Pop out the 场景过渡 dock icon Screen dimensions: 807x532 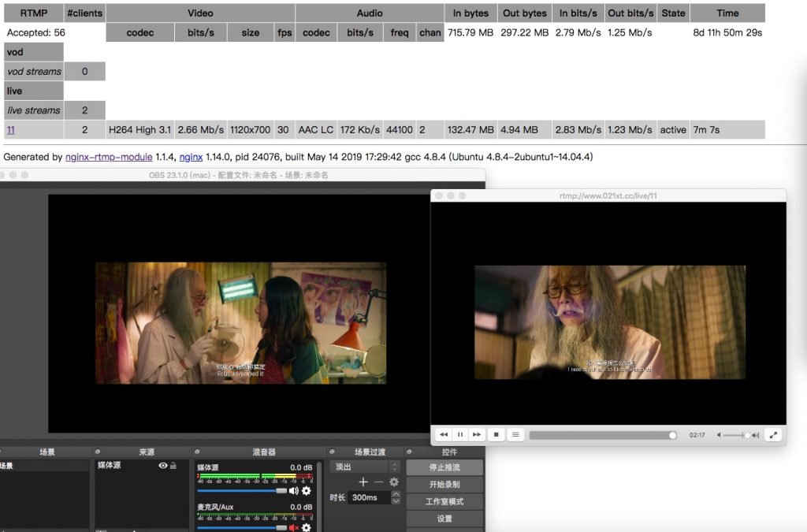coord(332,452)
